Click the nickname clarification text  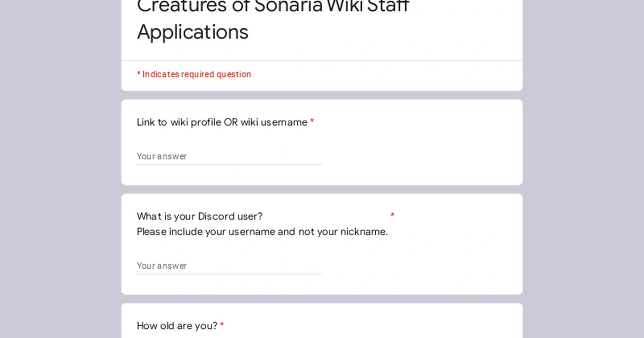click(261, 231)
